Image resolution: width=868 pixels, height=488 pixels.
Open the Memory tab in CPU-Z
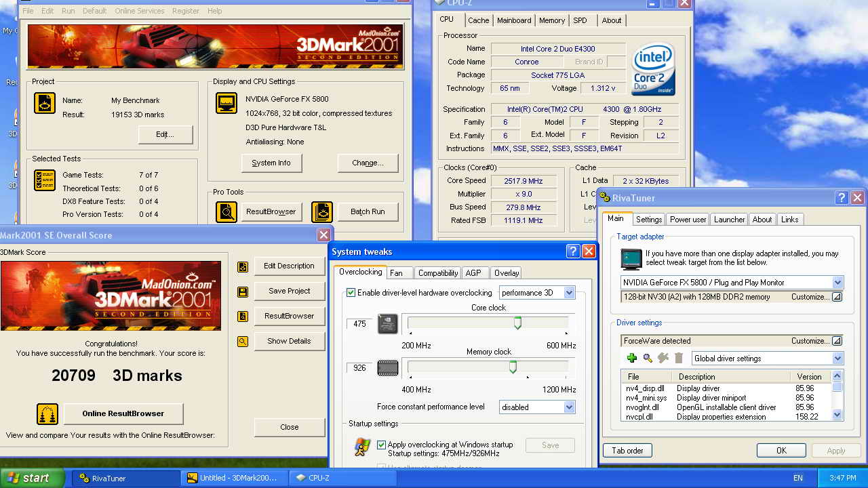click(552, 20)
